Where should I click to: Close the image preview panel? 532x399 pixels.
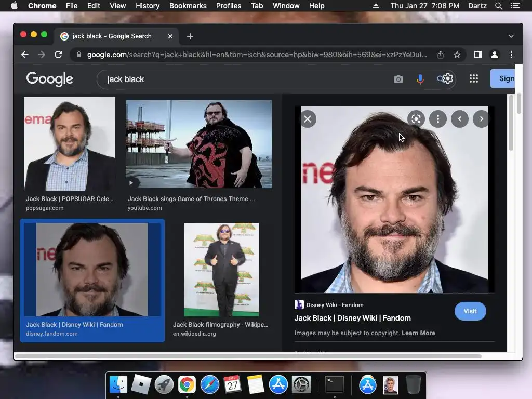[308, 119]
